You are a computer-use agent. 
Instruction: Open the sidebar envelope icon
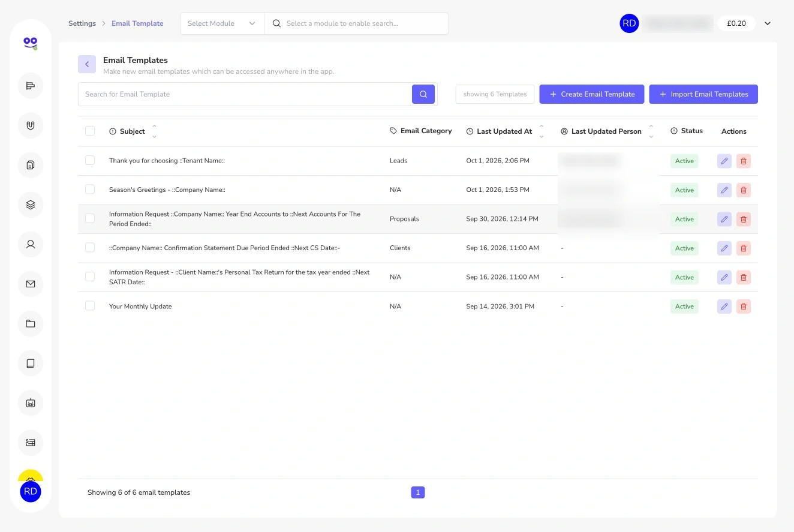pyautogui.click(x=31, y=284)
